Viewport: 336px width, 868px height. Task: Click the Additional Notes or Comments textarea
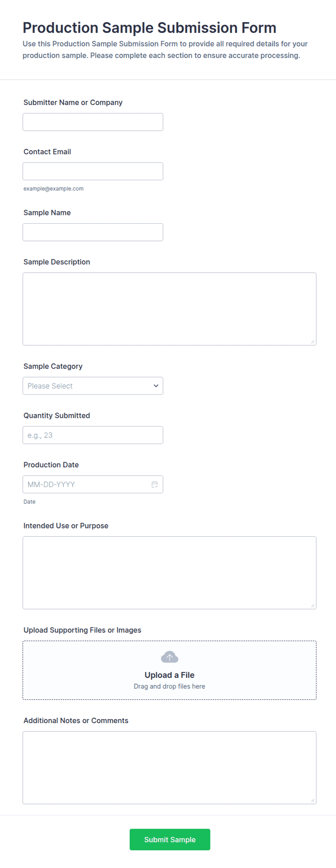169,768
